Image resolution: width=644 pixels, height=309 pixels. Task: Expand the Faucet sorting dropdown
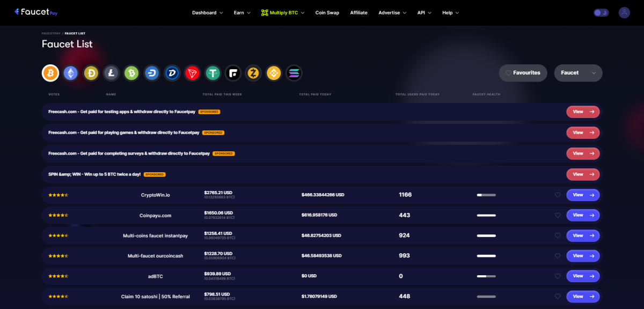pos(578,73)
